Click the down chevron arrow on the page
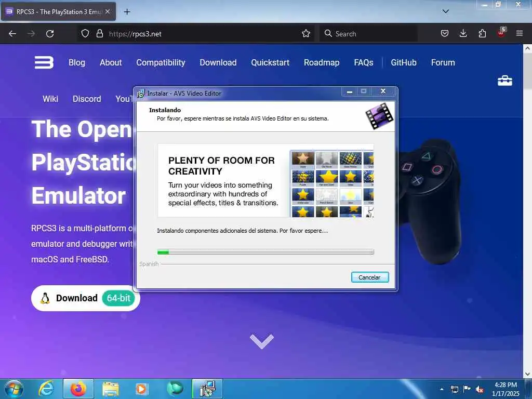532x399 pixels. tap(262, 341)
